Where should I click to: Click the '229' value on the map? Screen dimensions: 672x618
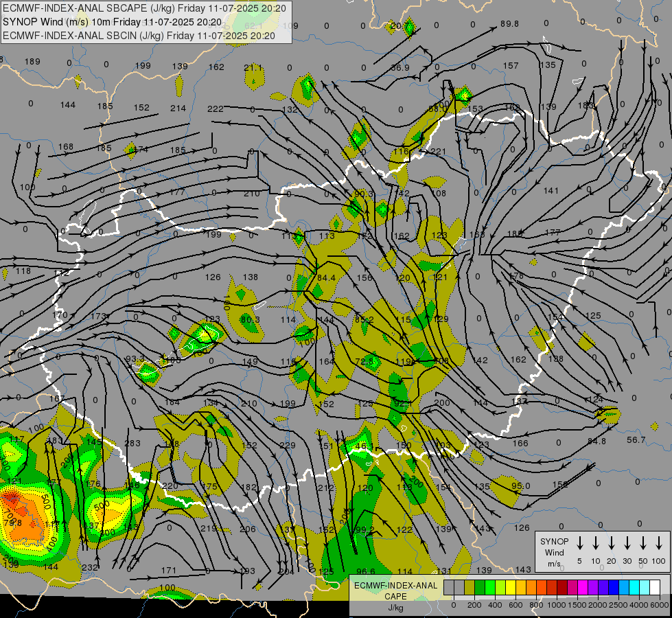[288, 446]
